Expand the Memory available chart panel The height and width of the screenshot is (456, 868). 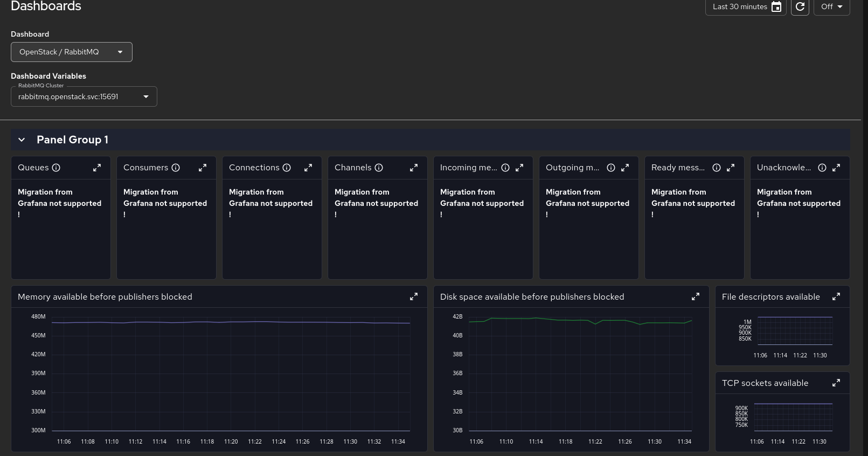click(414, 296)
